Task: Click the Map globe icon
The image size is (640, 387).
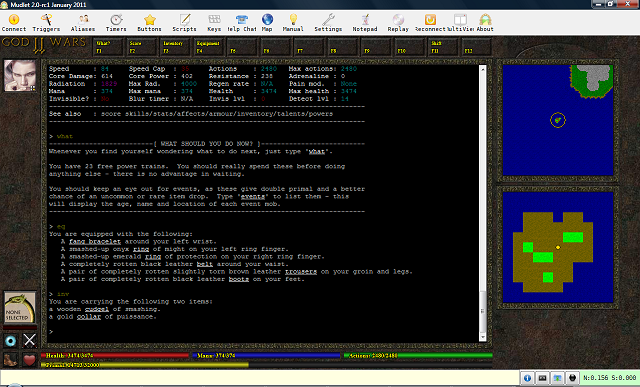Action: (267, 23)
